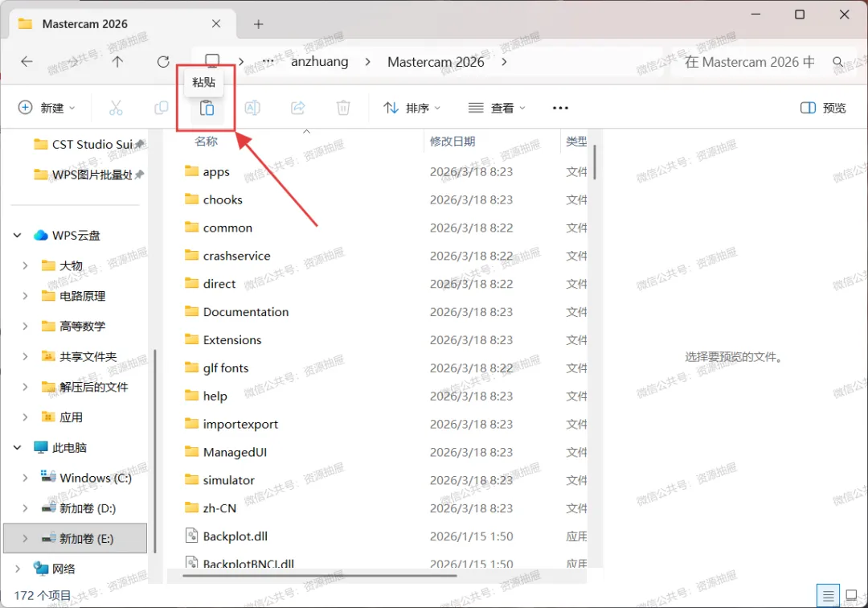
Task: Click the Delete trash icon
Action: (x=343, y=108)
